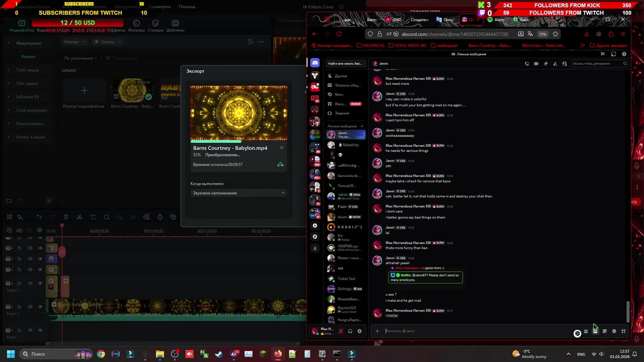
Task: Open the Ticket Tool direct message
Action: [x=346, y=279]
